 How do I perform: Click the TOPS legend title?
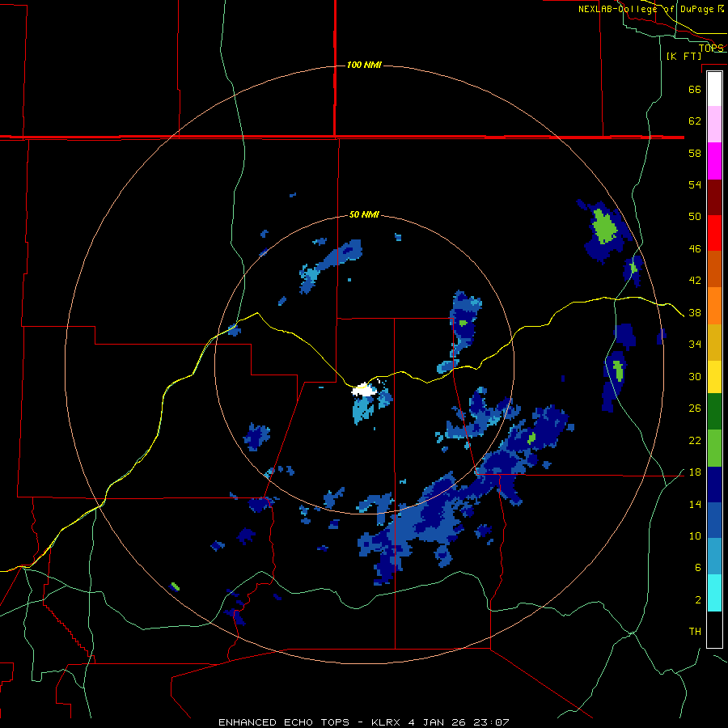tap(711, 48)
